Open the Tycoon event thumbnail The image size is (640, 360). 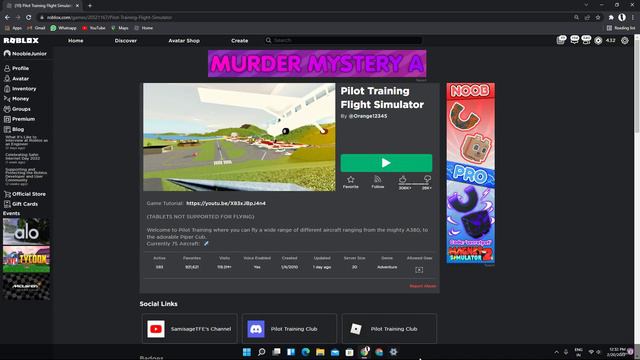pyautogui.click(x=26, y=259)
